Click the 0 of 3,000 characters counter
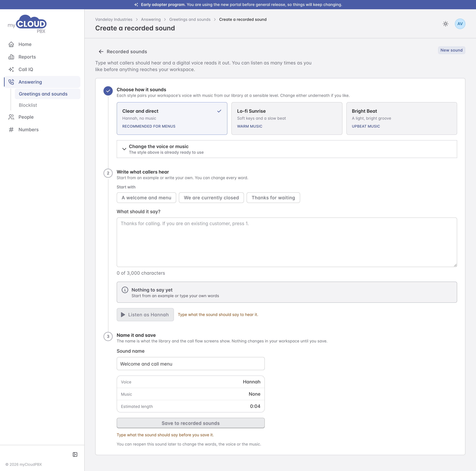The height and width of the screenshot is (471, 476). [141, 273]
